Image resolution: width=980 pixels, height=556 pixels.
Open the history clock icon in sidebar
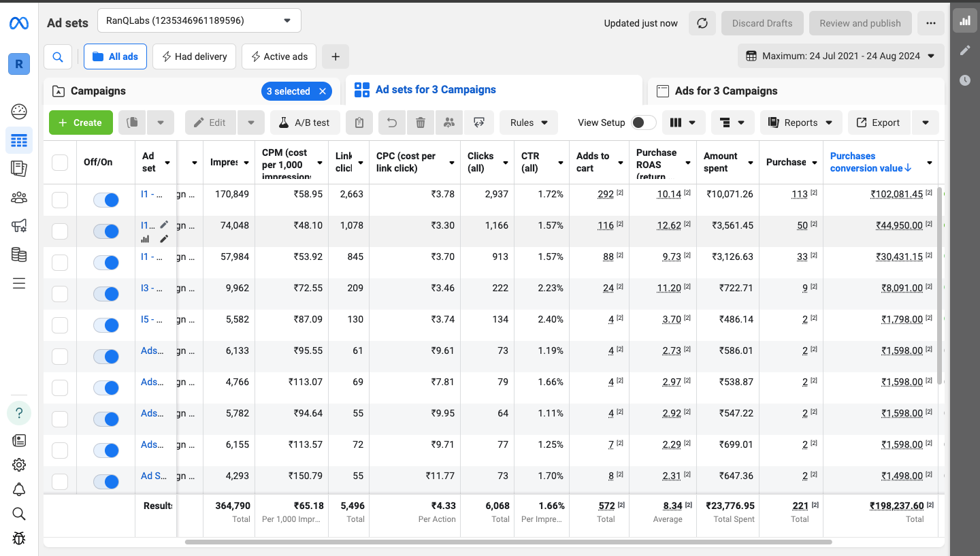tap(964, 80)
